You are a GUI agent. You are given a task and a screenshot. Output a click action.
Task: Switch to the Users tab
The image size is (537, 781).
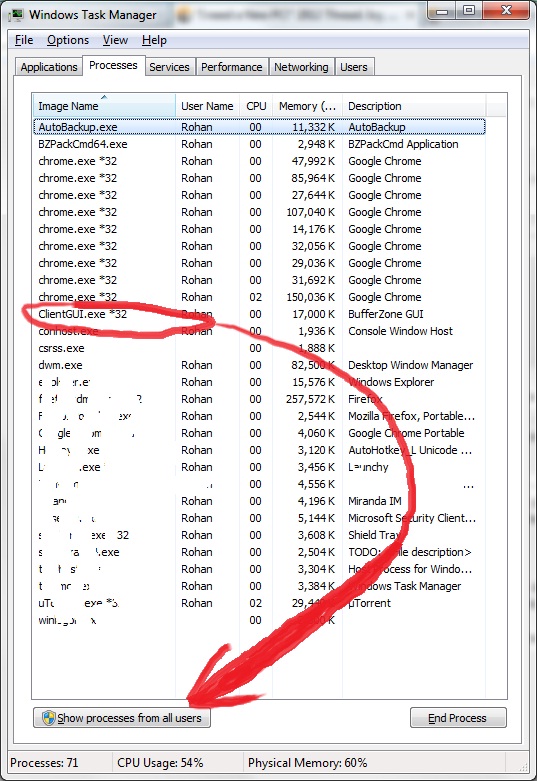click(354, 67)
